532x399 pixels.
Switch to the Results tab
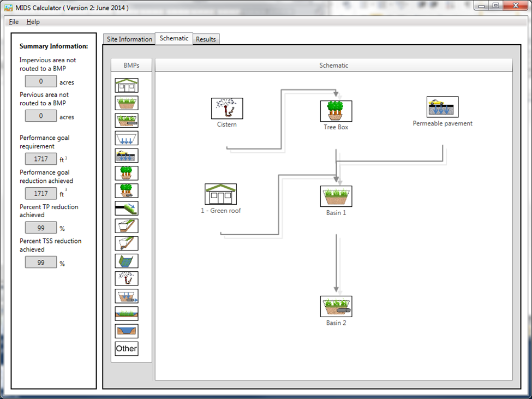[x=206, y=39]
